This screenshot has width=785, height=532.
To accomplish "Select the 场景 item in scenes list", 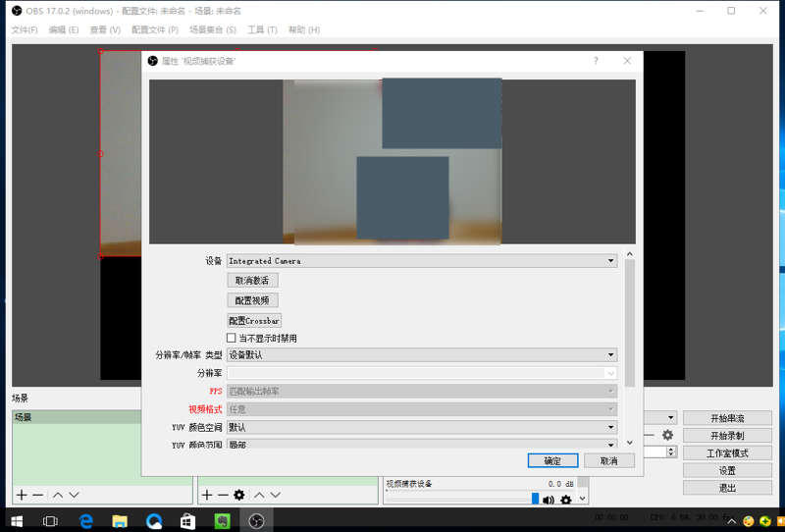I will click(x=77, y=417).
